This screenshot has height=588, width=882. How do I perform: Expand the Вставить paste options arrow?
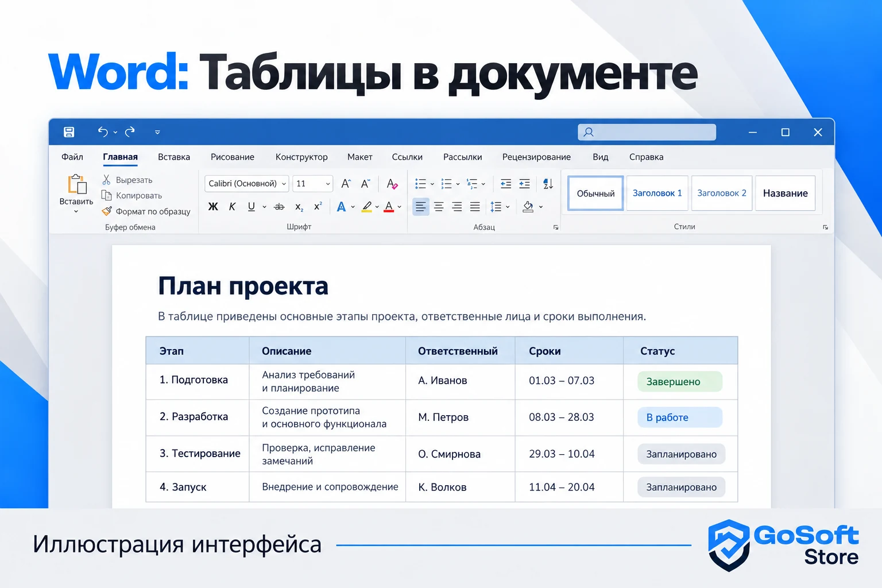click(76, 212)
